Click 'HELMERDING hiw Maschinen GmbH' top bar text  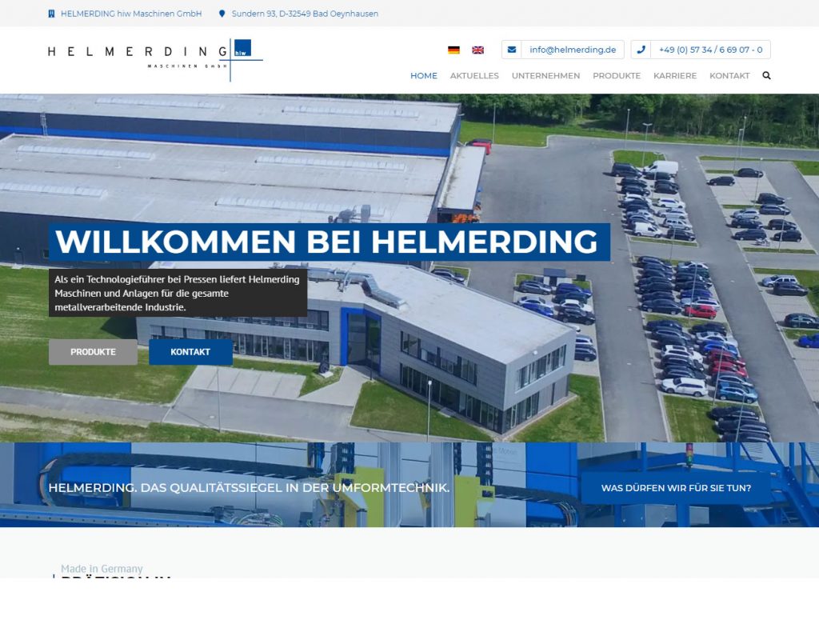(x=131, y=14)
